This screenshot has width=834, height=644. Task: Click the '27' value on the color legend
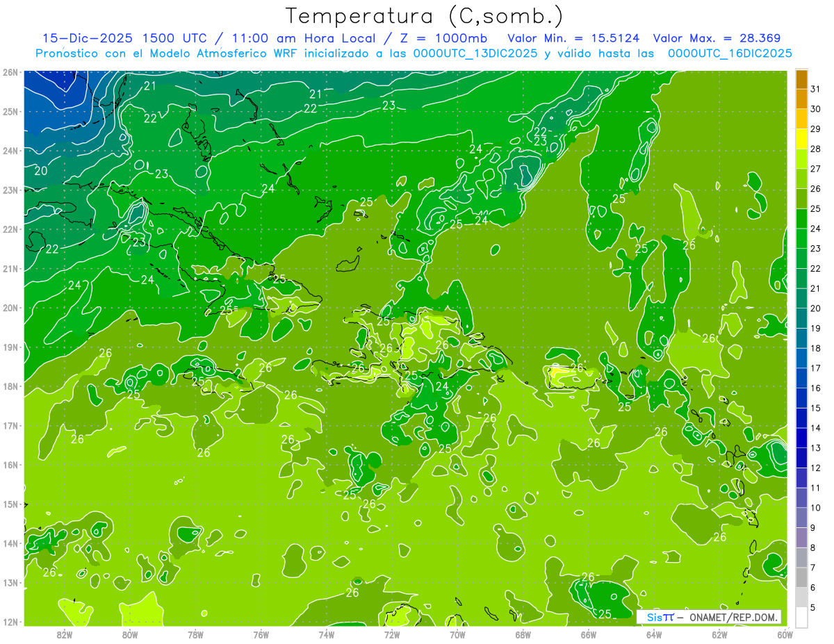(x=816, y=169)
